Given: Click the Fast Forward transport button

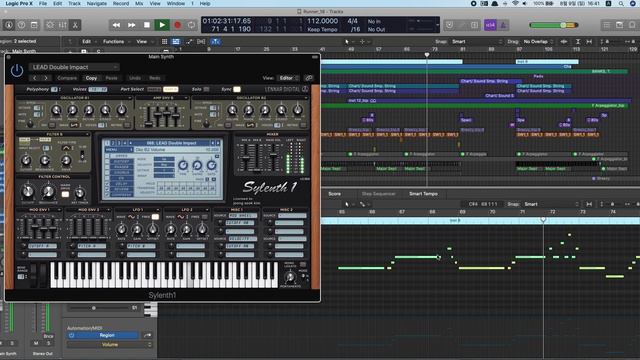Looking at the screenshot, I should pyautogui.click(x=131, y=25).
